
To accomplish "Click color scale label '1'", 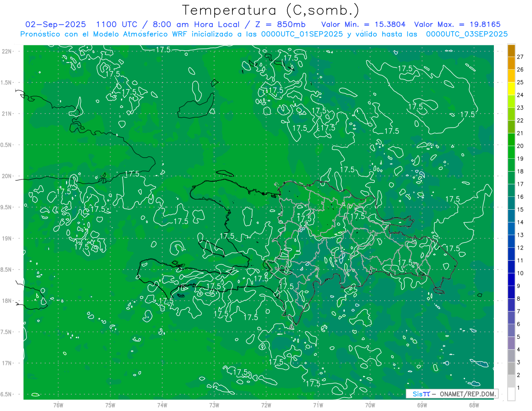I will pos(519,388).
